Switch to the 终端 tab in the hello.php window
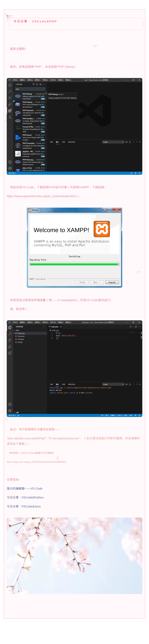 point(63,384)
